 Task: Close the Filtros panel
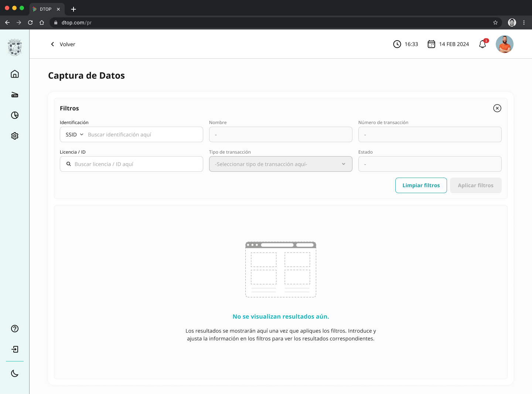pyautogui.click(x=497, y=108)
